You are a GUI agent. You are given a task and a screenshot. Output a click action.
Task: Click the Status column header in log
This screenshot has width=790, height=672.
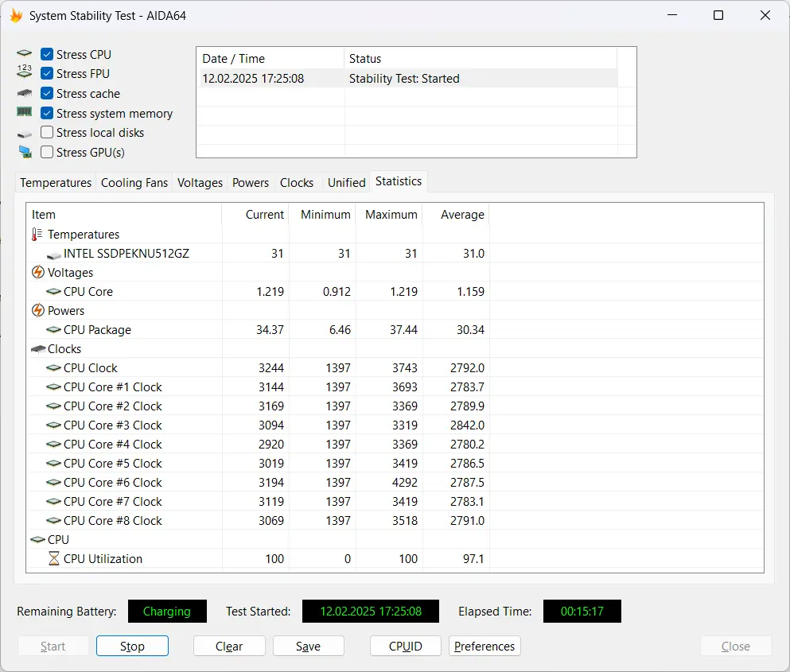[481, 58]
